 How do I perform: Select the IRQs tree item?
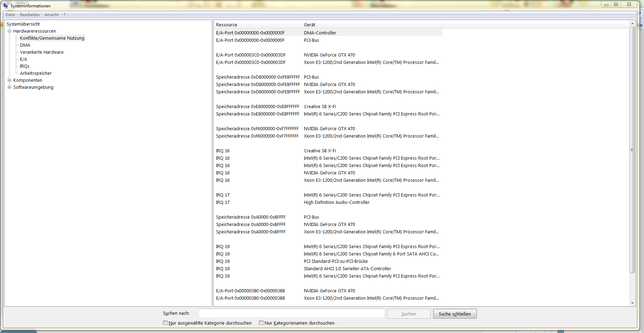[x=25, y=66]
